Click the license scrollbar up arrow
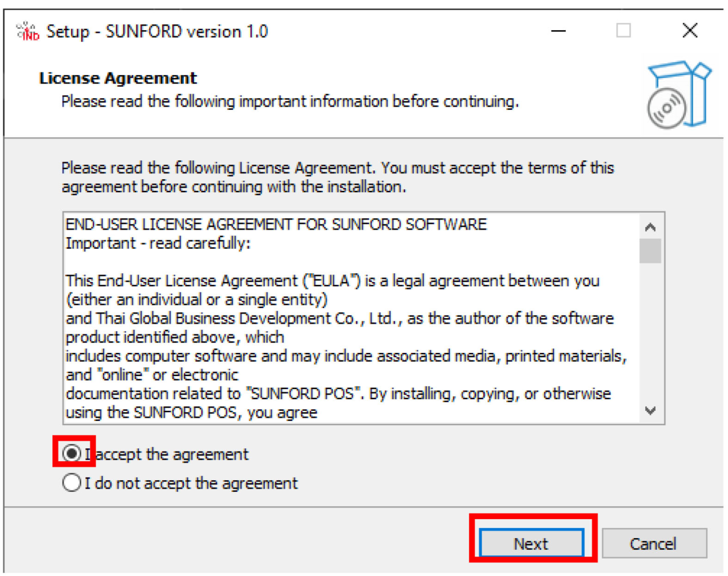Image resolution: width=728 pixels, height=576 pixels. [x=650, y=227]
